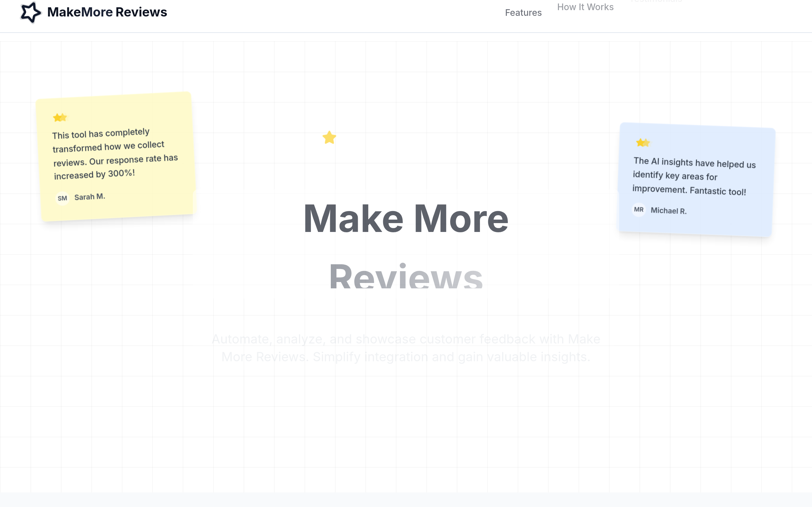Click second faded star on yellow card

click(x=64, y=117)
